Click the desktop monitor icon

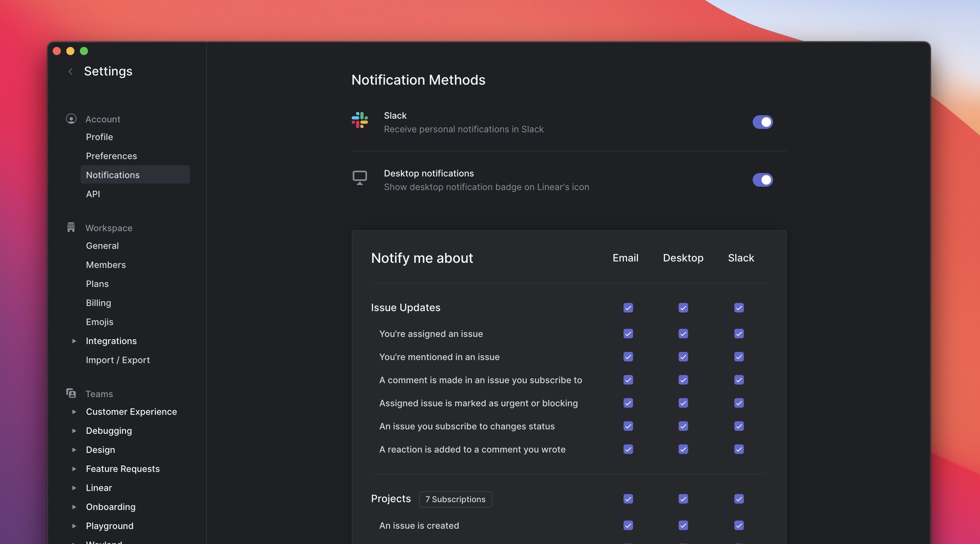pos(360,178)
